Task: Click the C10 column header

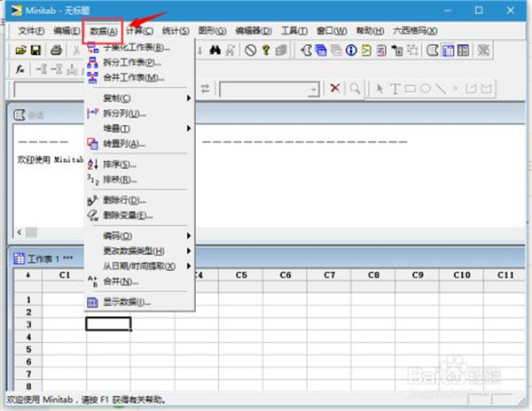Action: click(461, 275)
